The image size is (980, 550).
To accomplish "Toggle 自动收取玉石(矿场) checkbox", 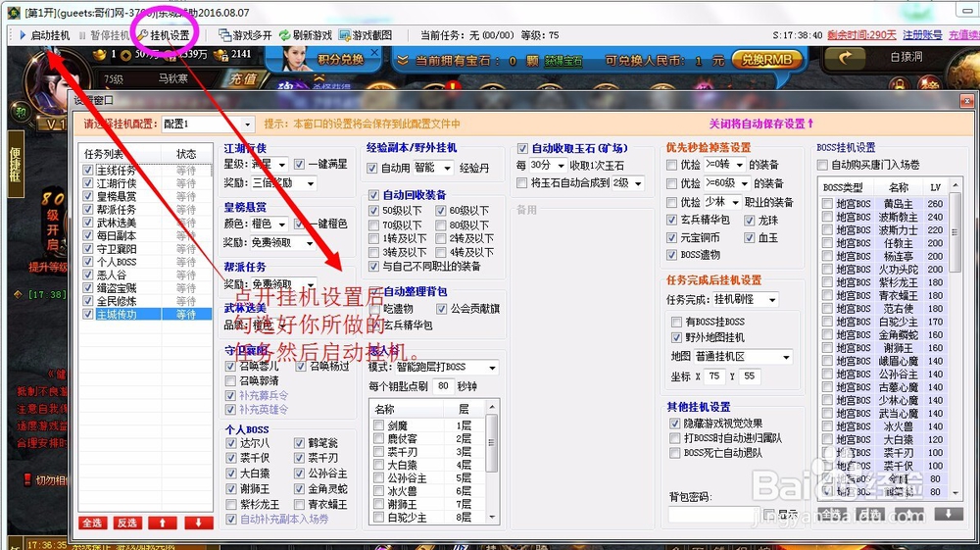I will 522,149.
